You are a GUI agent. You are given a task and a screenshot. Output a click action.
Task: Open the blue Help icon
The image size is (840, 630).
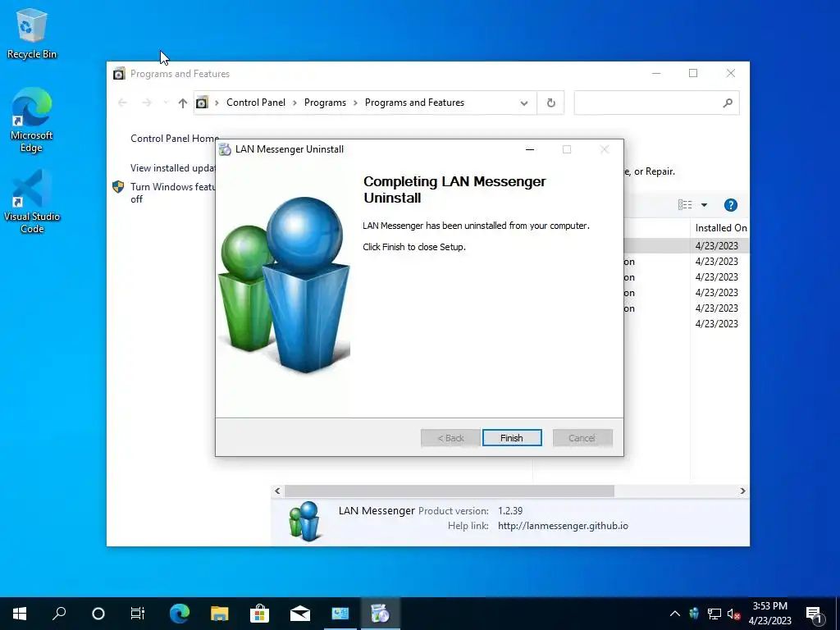[x=730, y=204]
